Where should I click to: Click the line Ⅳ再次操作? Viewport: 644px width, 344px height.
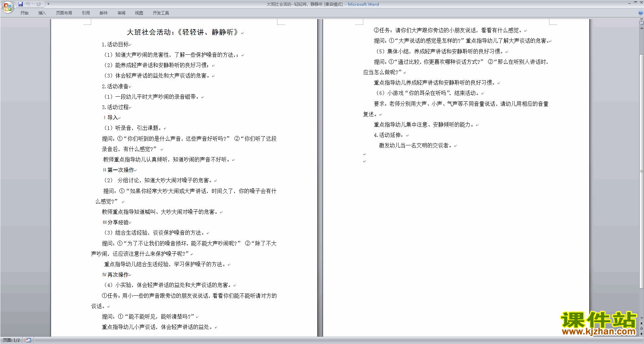116,275
